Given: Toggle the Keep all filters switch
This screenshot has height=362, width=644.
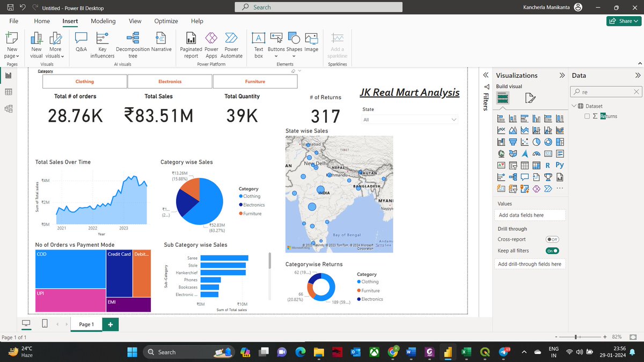Looking at the screenshot, I should click(552, 250).
